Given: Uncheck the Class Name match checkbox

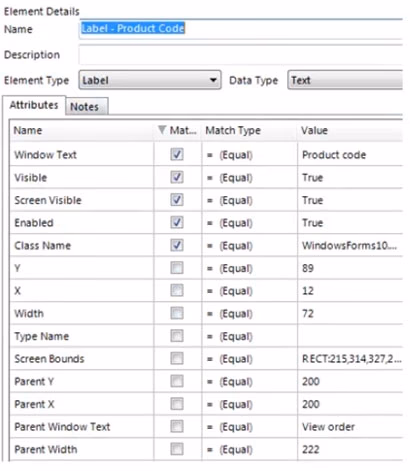Looking at the screenshot, I should pos(177,245).
